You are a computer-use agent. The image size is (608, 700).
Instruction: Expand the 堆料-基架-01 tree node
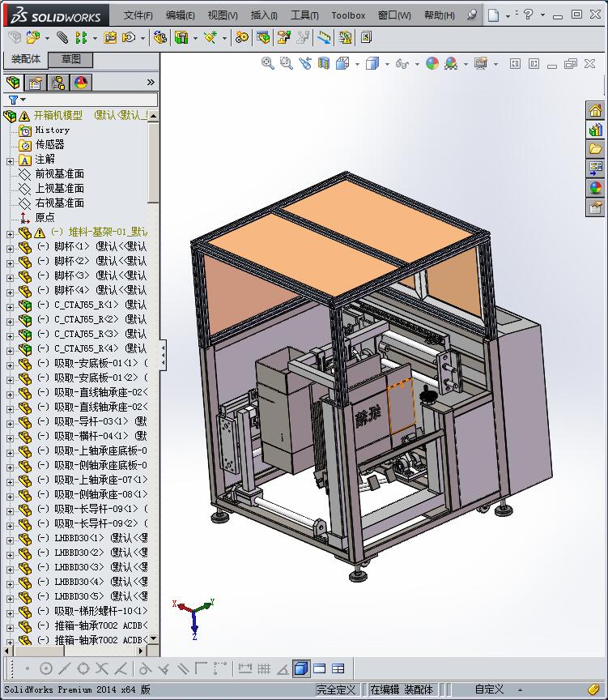(x=11, y=234)
